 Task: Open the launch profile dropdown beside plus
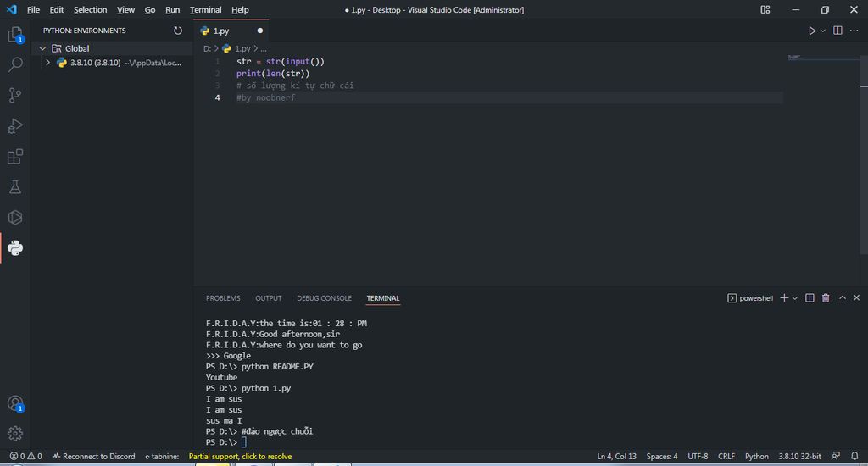point(795,297)
